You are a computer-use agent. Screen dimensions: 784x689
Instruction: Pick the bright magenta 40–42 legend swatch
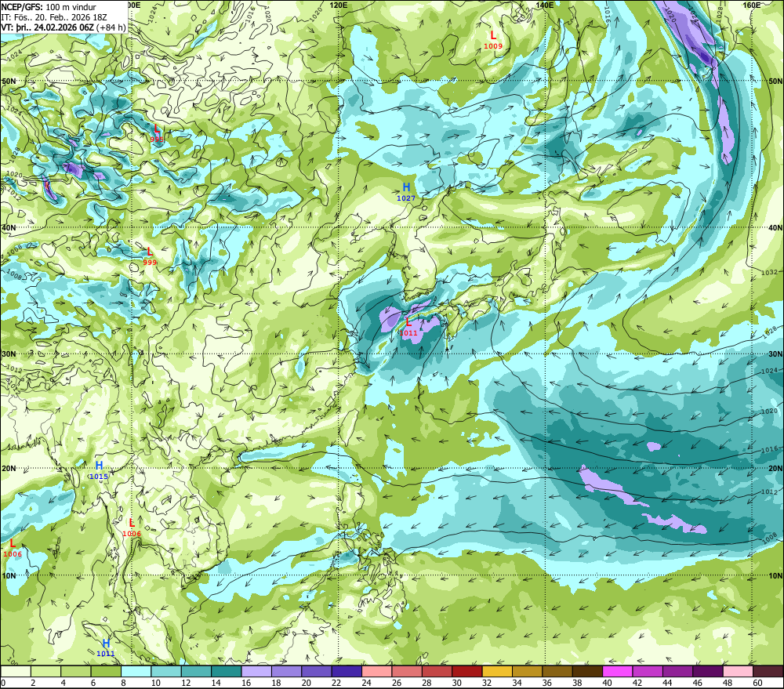click(618, 672)
